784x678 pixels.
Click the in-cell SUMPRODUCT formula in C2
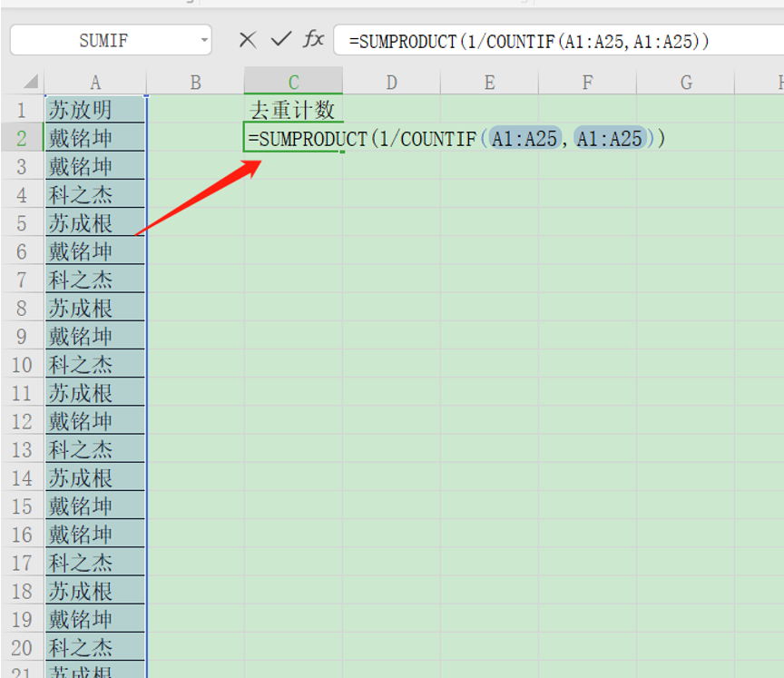tap(456, 138)
